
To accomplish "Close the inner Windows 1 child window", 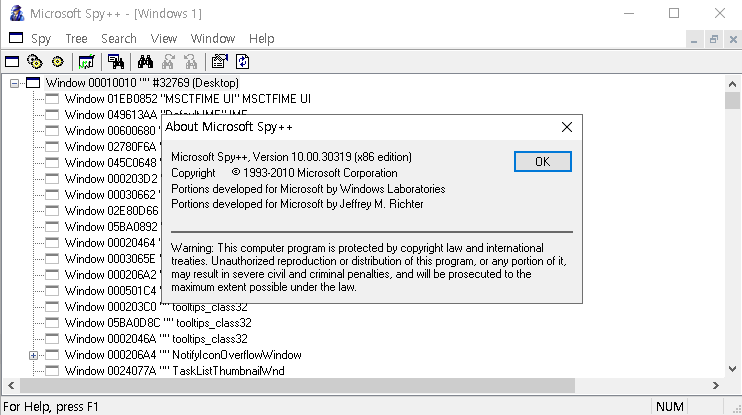I will click(x=733, y=39).
